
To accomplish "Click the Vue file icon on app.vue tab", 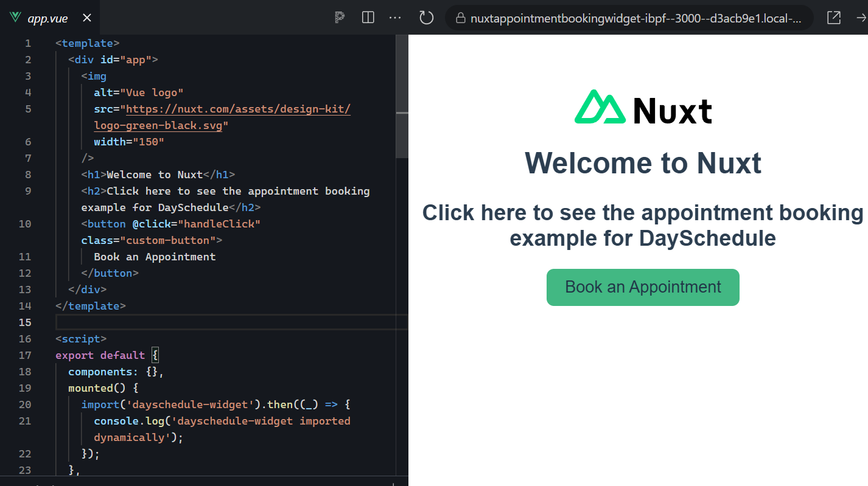I will tap(15, 18).
